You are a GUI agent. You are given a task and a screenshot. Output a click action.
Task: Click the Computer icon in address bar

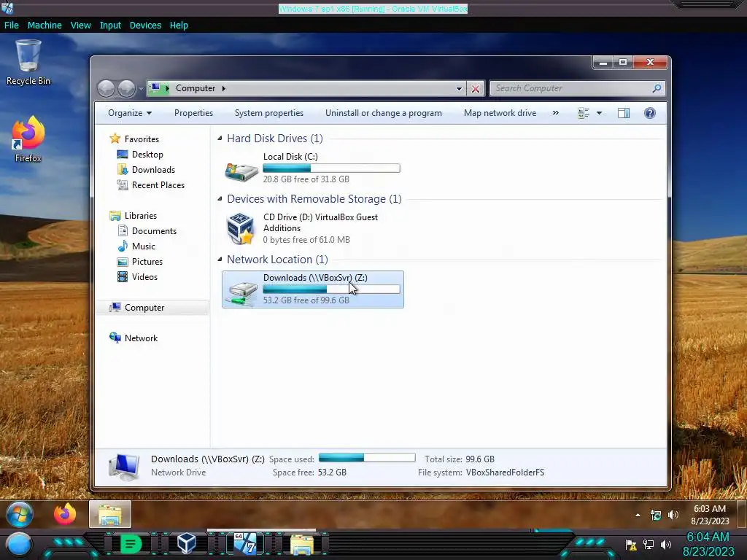coord(155,88)
